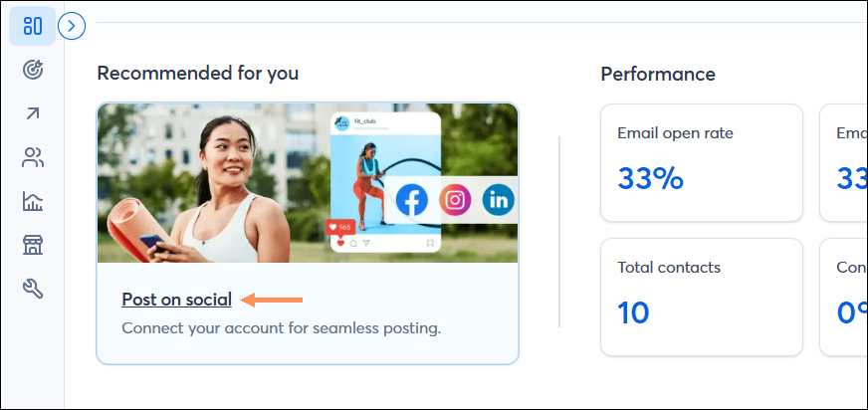Image resolution: width=868 pixels, height=410 pixels.
Task: Click the 965 likes badge in mockup
Action: [340, 228]
